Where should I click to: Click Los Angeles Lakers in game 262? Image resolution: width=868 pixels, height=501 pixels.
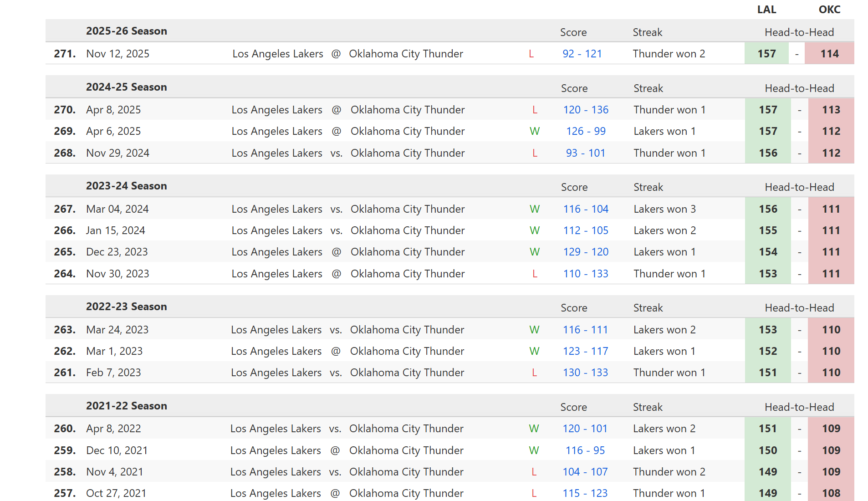pyautogui.click(x=276, y=351)
